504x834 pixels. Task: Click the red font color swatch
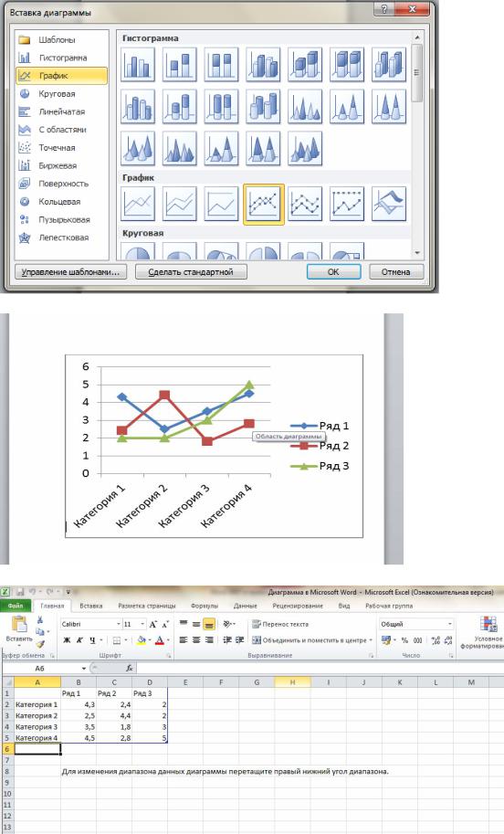(160, 639)
